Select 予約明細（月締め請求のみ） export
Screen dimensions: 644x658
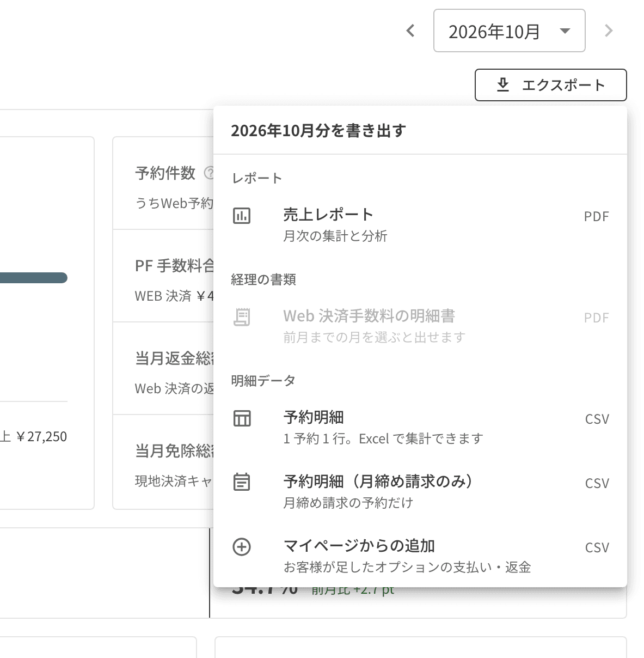[420, 491]
